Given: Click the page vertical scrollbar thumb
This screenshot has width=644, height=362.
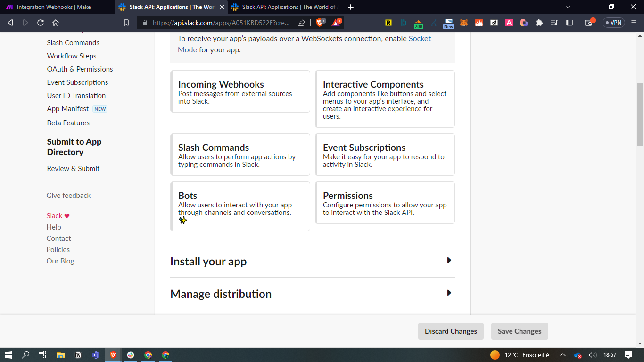Looking at the screenshot, I should point(640,113).
